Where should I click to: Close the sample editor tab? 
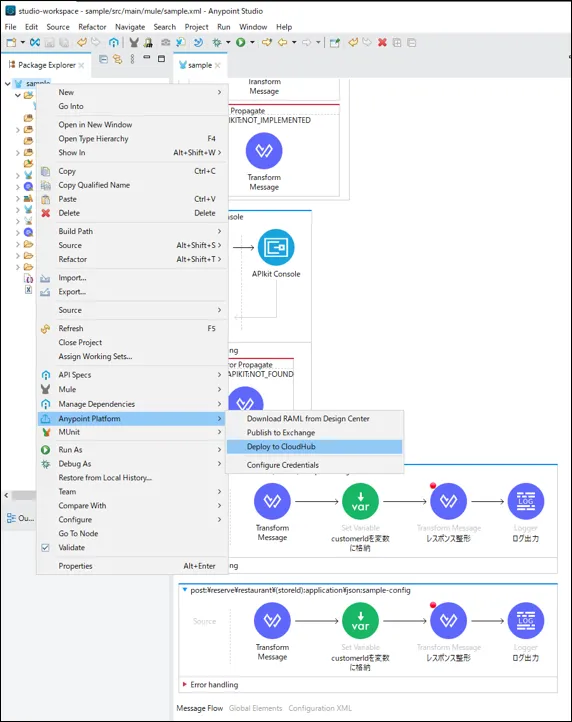pos(217,65)
